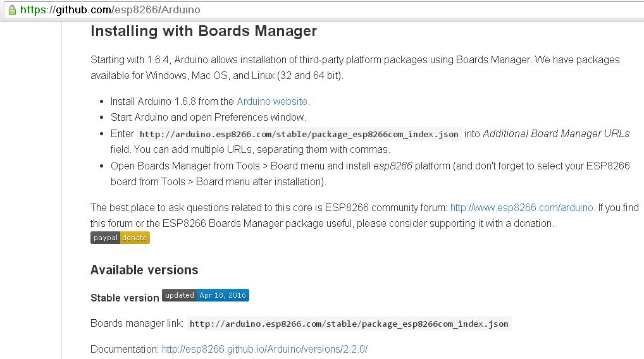This screenshot has height=359, width=644.
Task: Open the Arduino versions 2.2.0 documentation link
Action: 264,349
